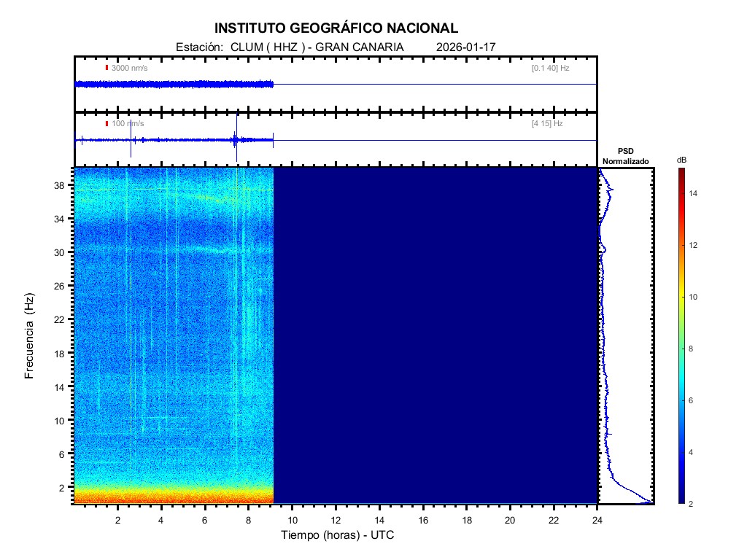747x560 pixels.
Task: Click the Tiempo (horas) - UTC axis label
Action: pyautogui.click(x=338, y=535)
